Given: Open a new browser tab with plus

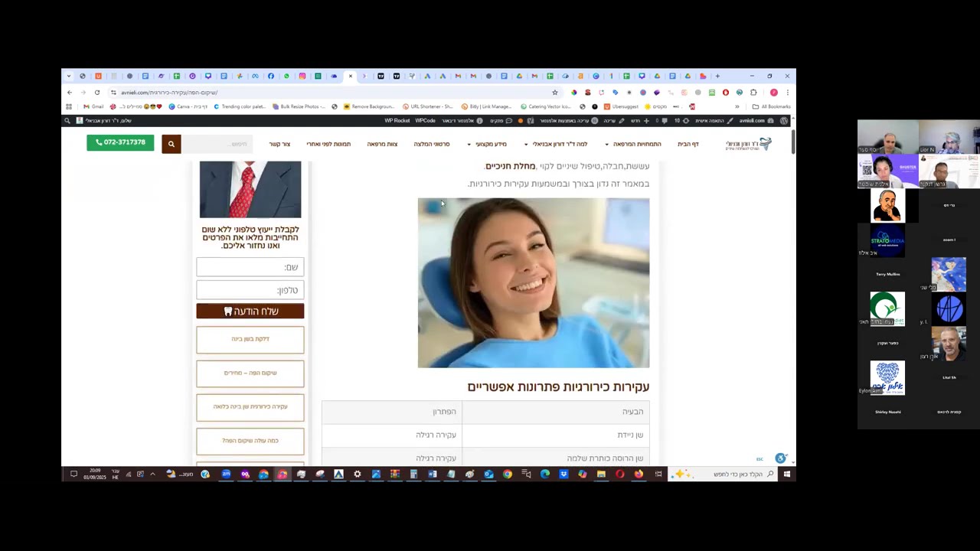Looking at the screenshot, I should (x=717, y=76).
